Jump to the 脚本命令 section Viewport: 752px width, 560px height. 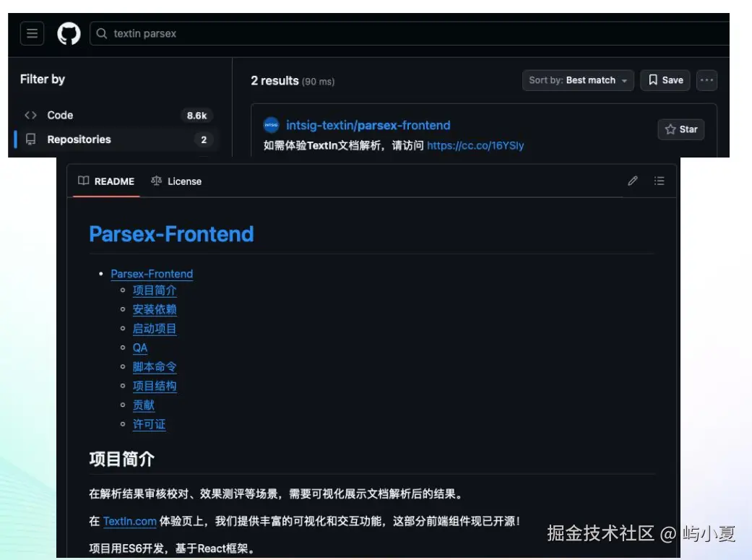coord(155,367)
